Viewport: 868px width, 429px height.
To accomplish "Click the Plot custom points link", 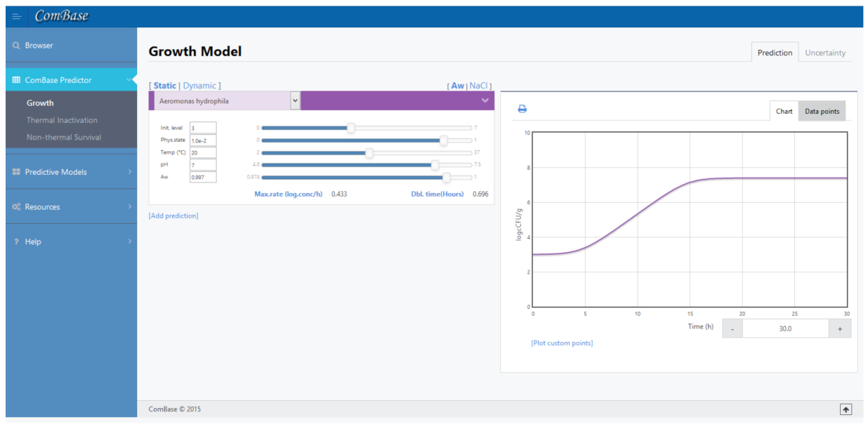I will (x=562, y=343).
